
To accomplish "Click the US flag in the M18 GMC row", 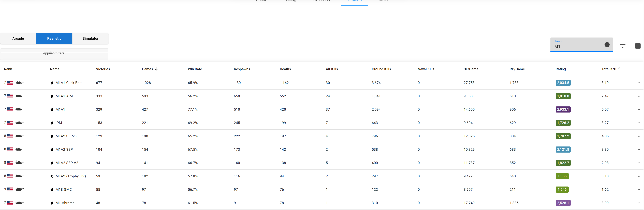I will point(10,189).
